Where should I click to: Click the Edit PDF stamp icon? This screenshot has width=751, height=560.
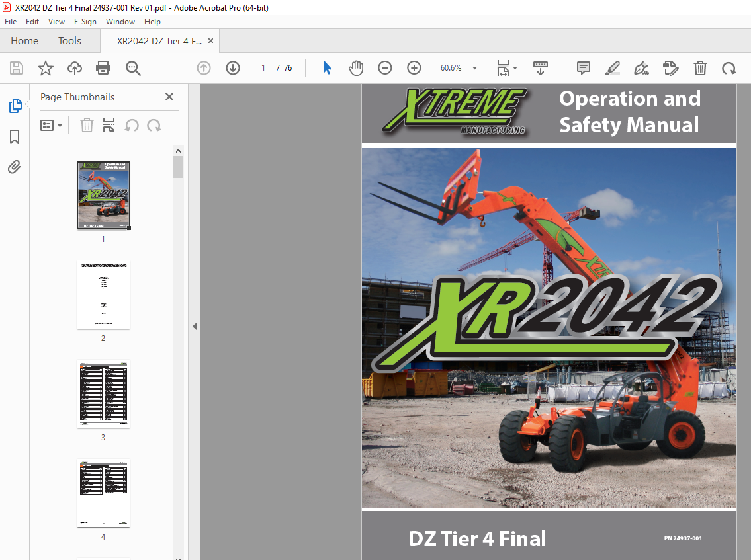tap(670, 68)
